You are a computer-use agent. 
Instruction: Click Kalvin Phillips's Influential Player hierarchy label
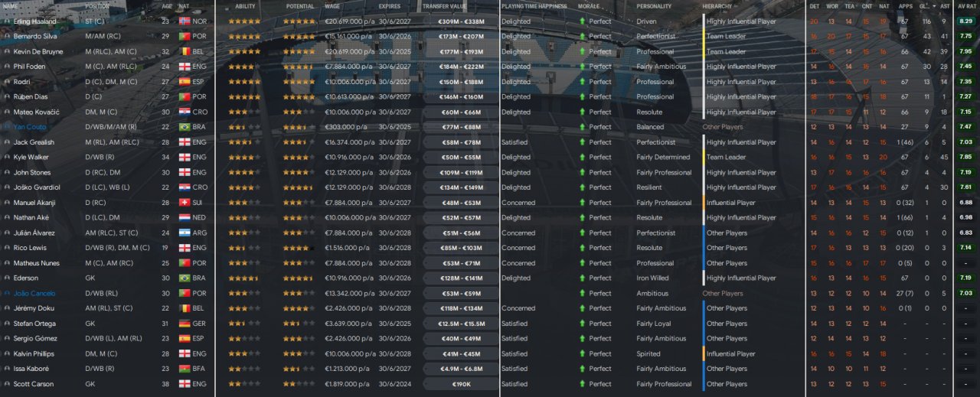pos(731,354)
